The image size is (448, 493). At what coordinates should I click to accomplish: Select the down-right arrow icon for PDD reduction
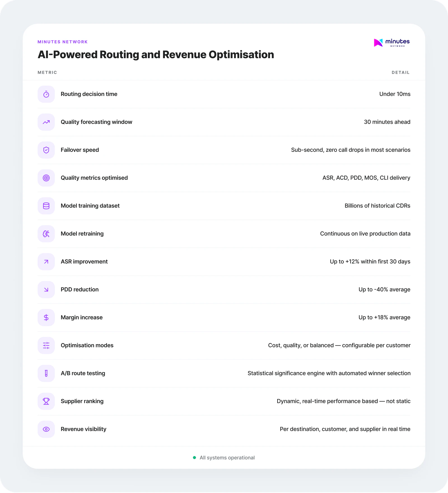46,290
